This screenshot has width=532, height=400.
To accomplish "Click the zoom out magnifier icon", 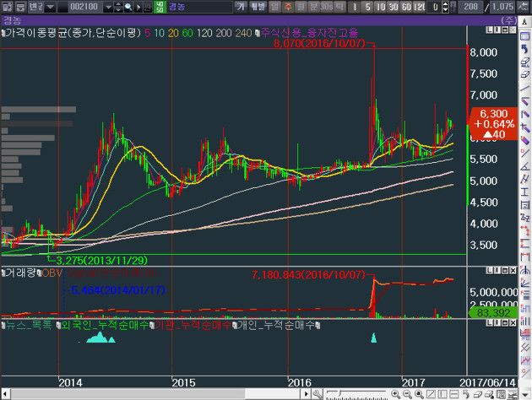I will click(407, 394).
